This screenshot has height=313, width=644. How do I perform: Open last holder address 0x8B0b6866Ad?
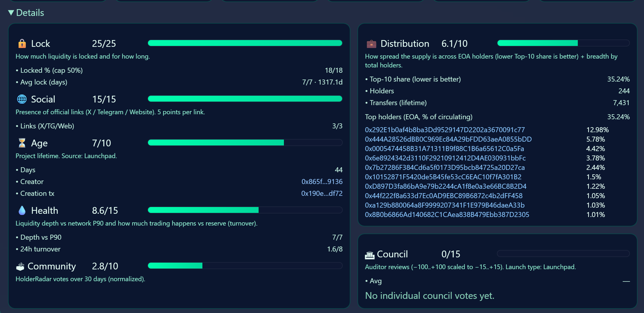tap(447, 215)
